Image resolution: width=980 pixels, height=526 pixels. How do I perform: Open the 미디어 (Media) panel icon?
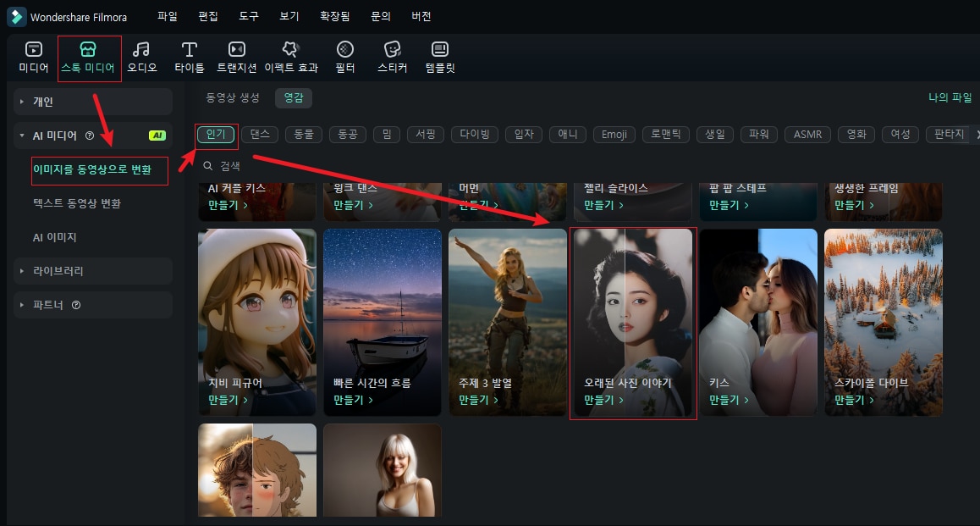coord(33,58)
